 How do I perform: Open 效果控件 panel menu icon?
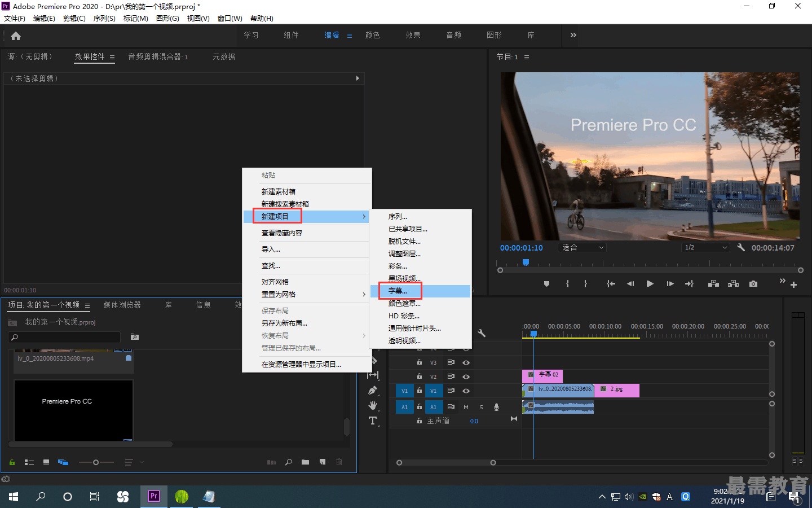pos(112,57)
